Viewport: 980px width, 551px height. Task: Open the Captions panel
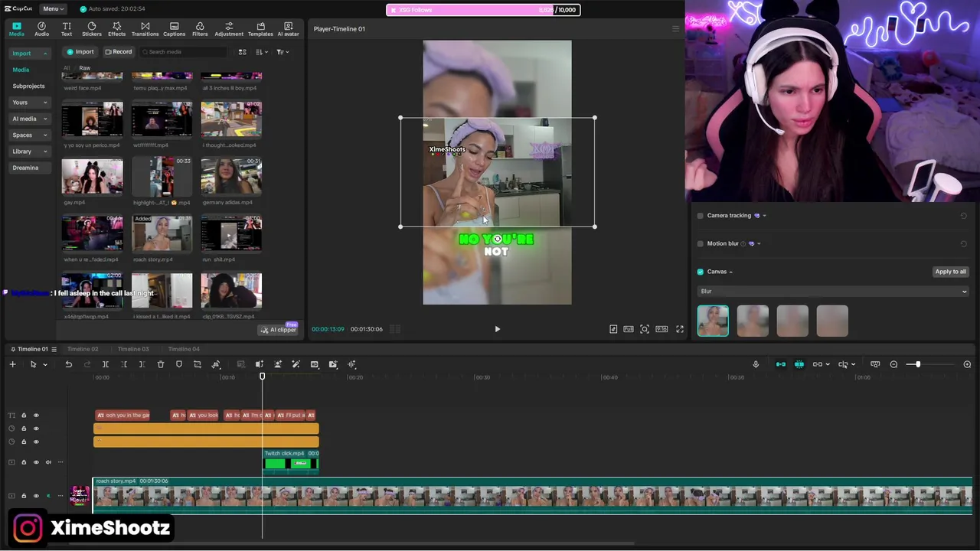pos(174,29)
